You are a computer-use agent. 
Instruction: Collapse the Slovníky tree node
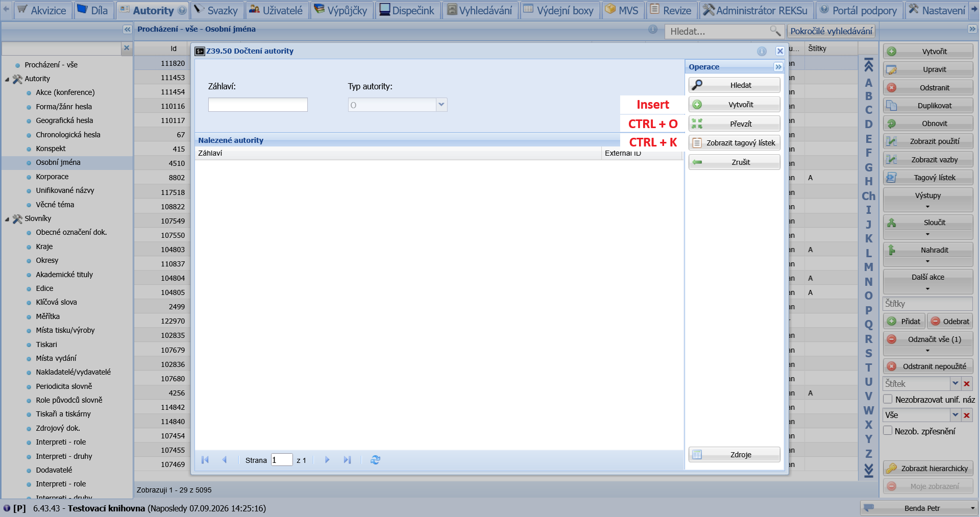point(7,219)
